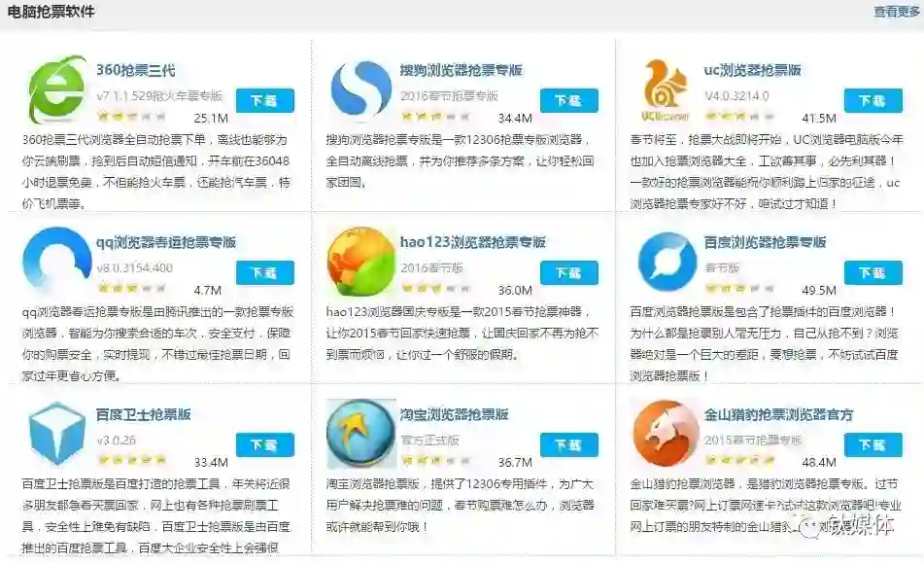924x565 pixels.
Task: Click the UC Browser orange squirrel icon
Action: click(666, 89)
